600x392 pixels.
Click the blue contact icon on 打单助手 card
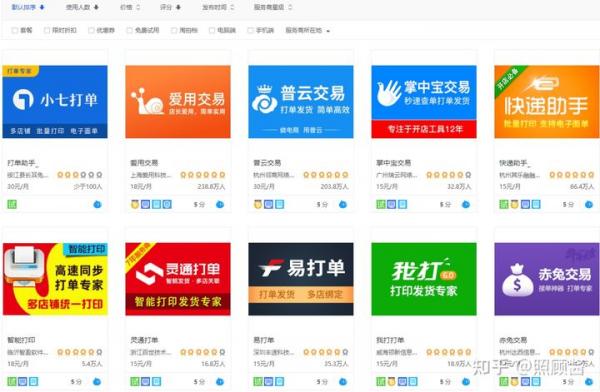tap(97, 204)
